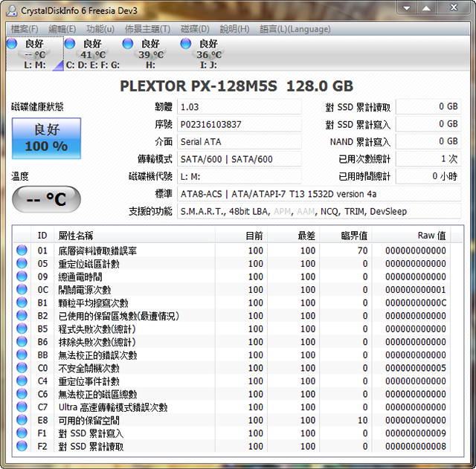The height and width of the screenshot is (469, 476).
Task: Click the status orb for attribute F2
Action: [x=22, y=446]
